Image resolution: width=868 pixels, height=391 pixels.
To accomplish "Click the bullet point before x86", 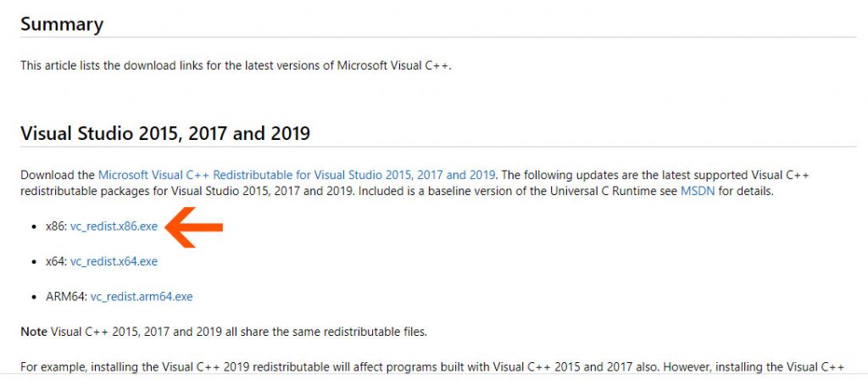I will (34, 227).
